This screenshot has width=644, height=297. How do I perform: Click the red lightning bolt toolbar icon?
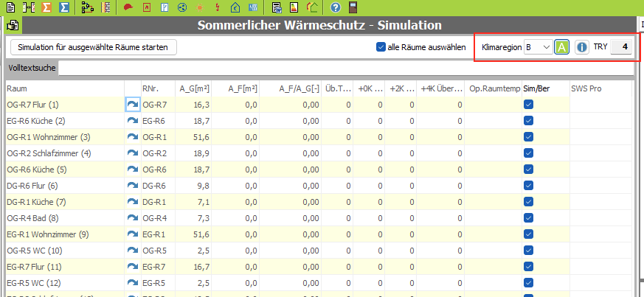pos(218,8)
